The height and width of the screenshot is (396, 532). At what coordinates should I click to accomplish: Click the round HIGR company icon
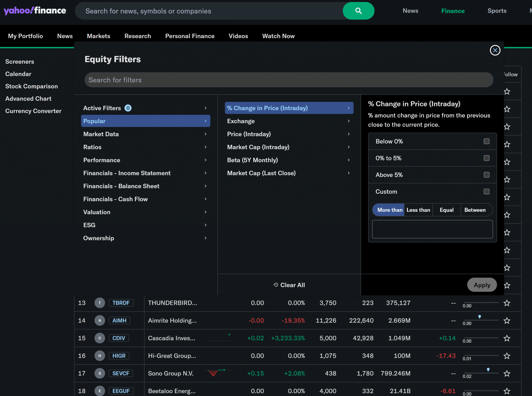tap(100, 356)
